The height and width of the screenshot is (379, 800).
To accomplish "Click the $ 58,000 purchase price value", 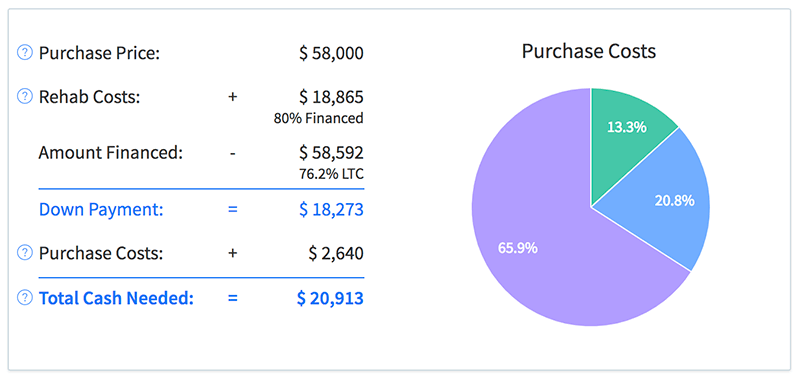I will [x=332, y=53].
